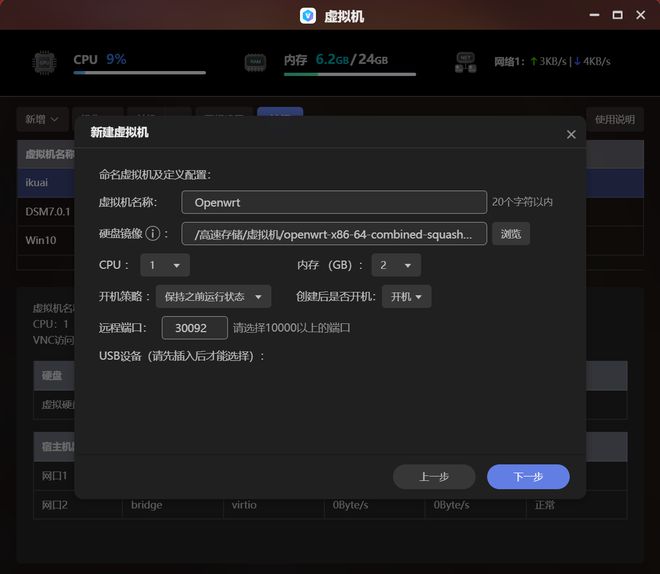660x574 pixels.
Task: Click the CPU 9% value
Action: 100,59
